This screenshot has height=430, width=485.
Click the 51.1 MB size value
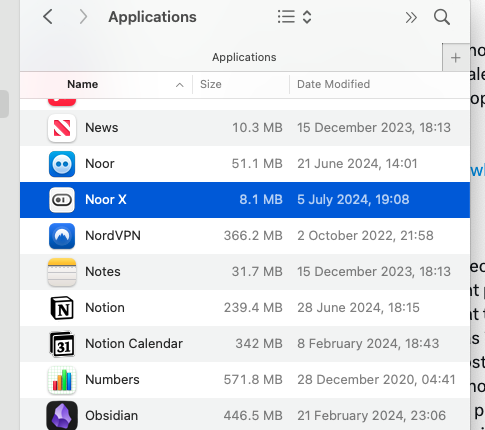[257, 164]
